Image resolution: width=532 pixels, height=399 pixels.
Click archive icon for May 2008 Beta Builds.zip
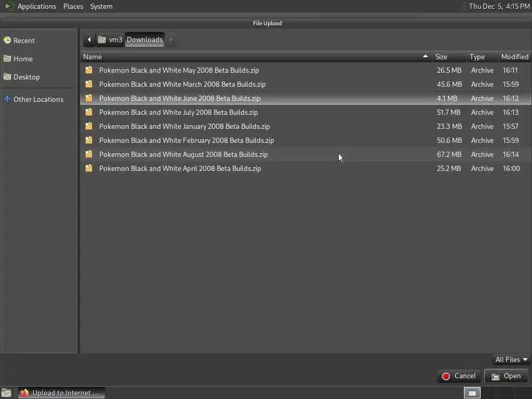coord(89,70)
